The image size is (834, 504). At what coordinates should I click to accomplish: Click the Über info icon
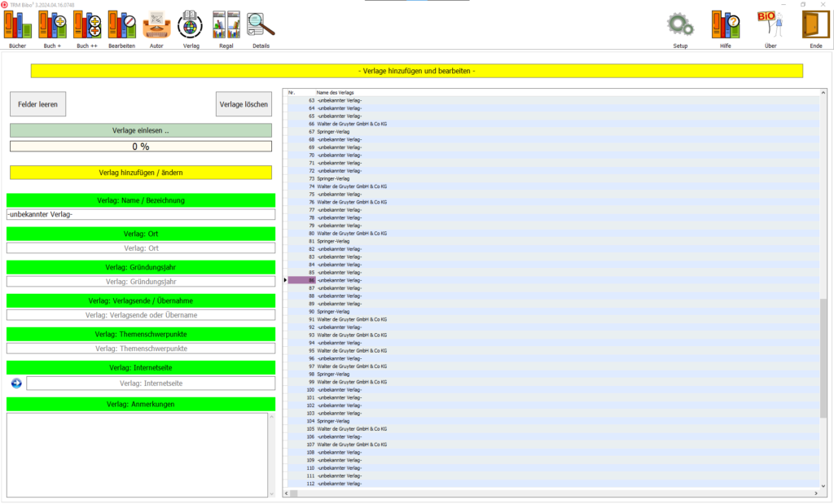[770, 25]
